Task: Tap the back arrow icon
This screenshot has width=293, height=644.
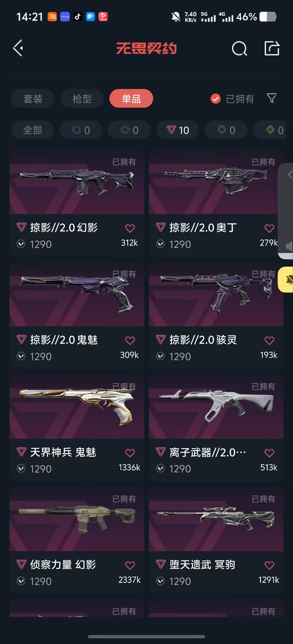Action: pyautogui.click(x=18, y=48)
